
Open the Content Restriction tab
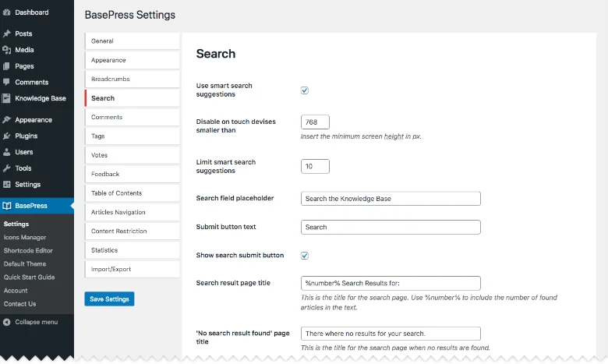(133, 231)
